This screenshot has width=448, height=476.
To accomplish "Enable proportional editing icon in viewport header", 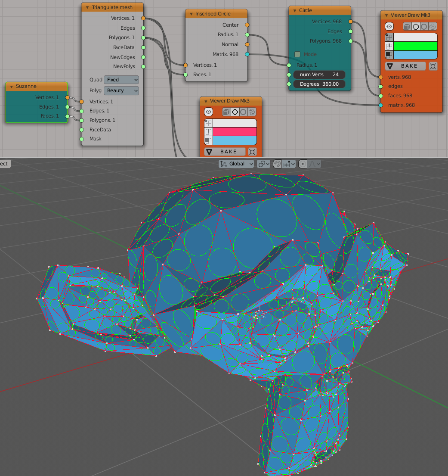I will [303, 164].
